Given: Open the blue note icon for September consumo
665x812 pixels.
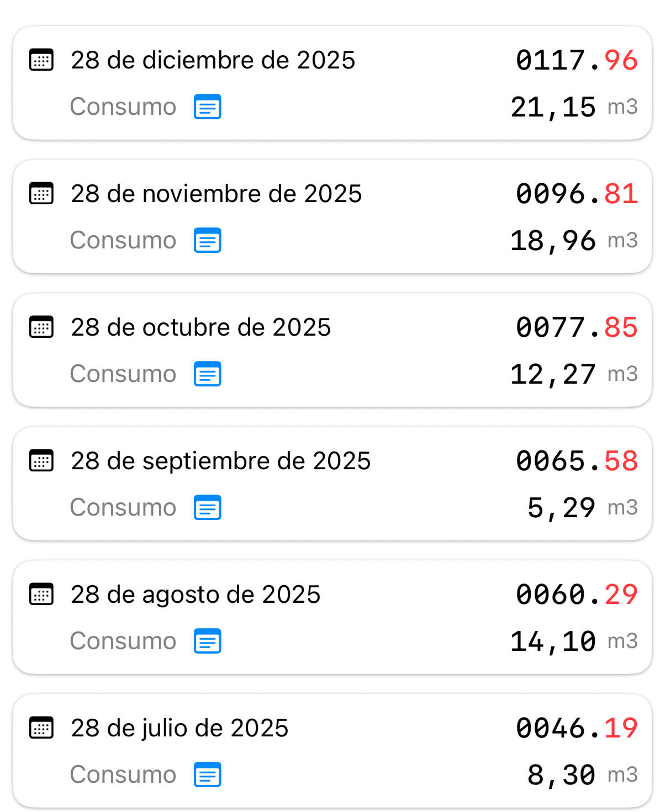Looking at the screenshot, I should pos(207,508).
